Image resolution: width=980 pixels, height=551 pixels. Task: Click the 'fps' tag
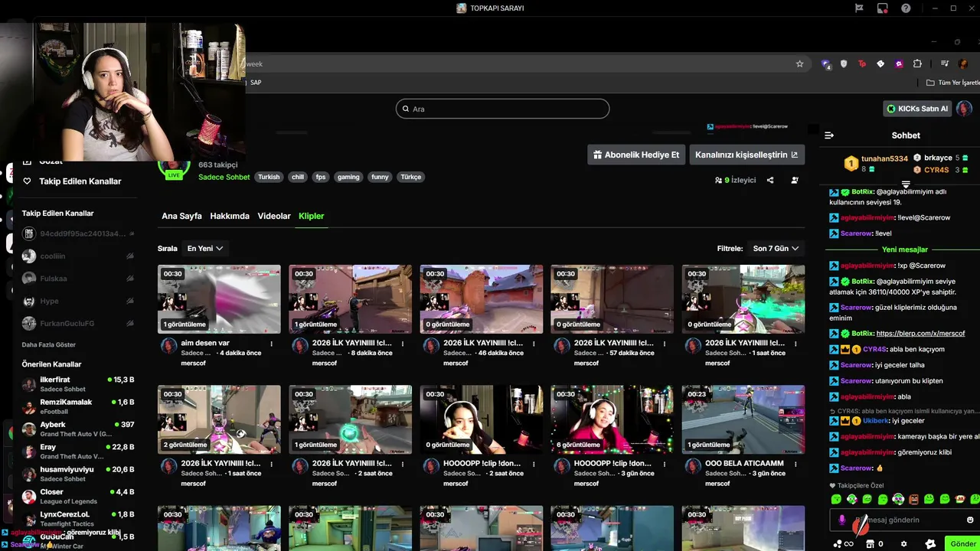point(321,177)
